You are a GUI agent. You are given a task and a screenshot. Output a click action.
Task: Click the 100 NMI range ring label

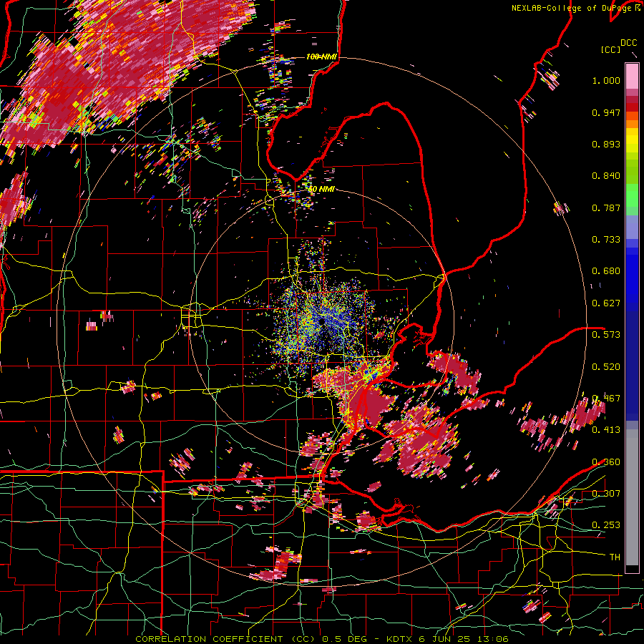click(x=321, y=57)
